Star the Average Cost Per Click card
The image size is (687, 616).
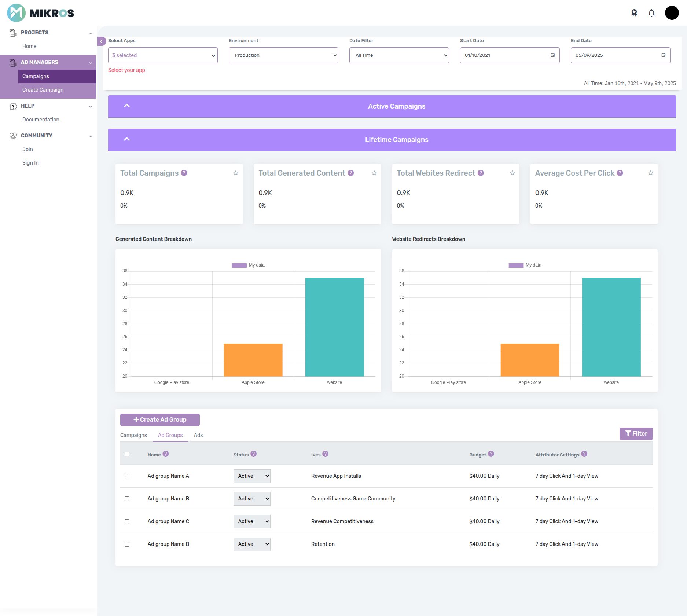tap(651, 173)
